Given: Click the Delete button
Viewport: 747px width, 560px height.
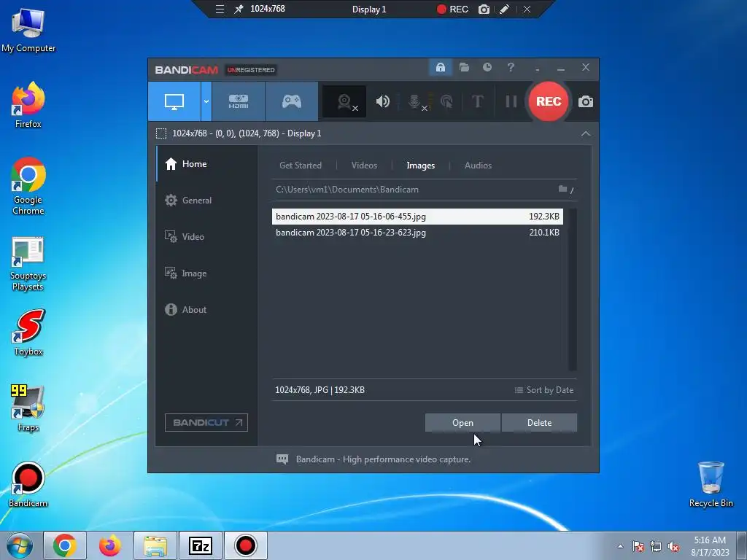Looking at the screenshot, I should (539, 423).
